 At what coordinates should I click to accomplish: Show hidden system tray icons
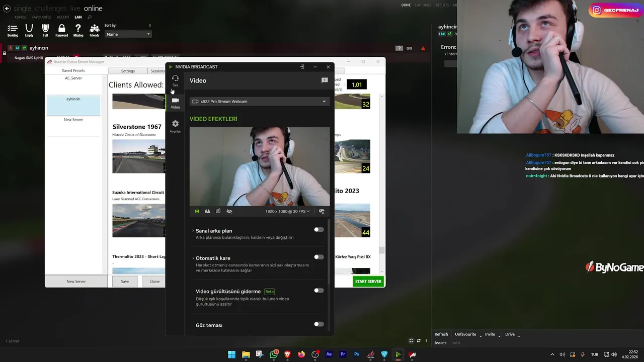(x=552, y=354)
